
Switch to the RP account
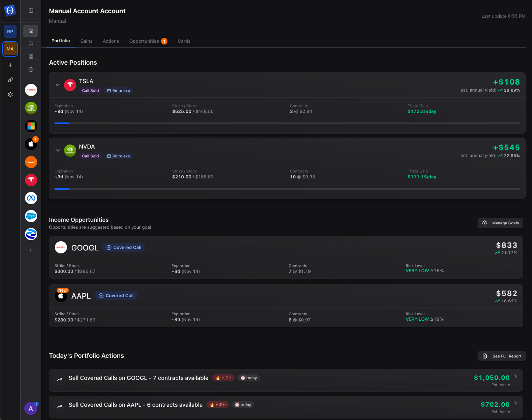pyautogui.click(x=10, y=32)
